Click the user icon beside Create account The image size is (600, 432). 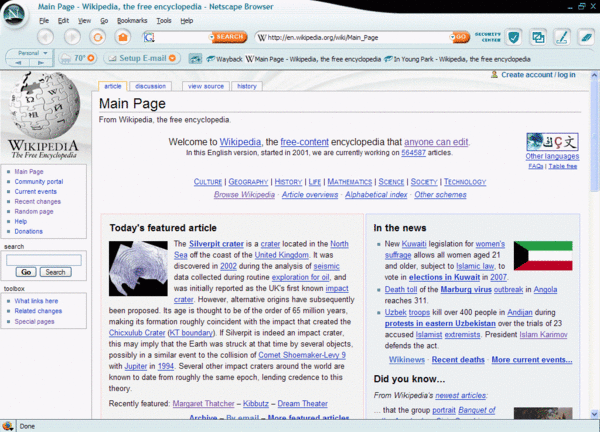click(x=494, y=74)
